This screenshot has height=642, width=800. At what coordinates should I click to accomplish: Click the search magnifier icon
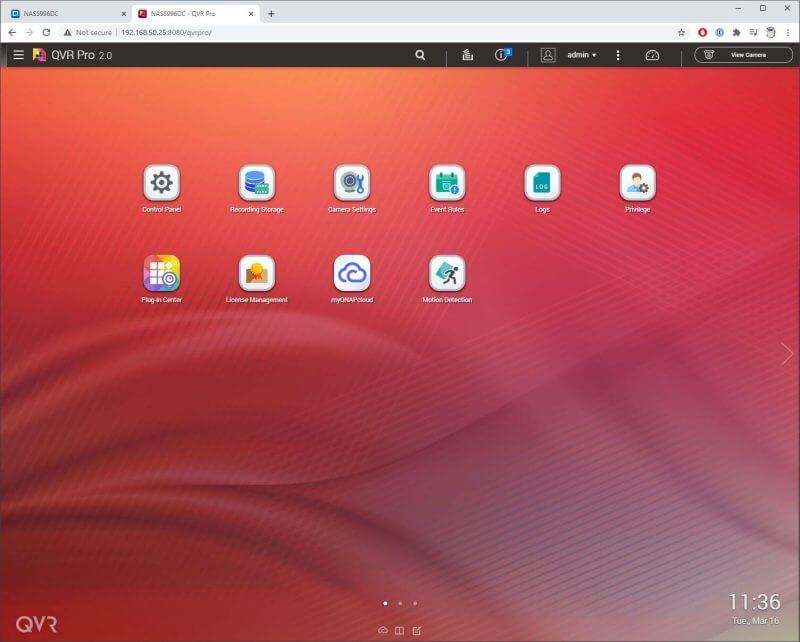420,55
